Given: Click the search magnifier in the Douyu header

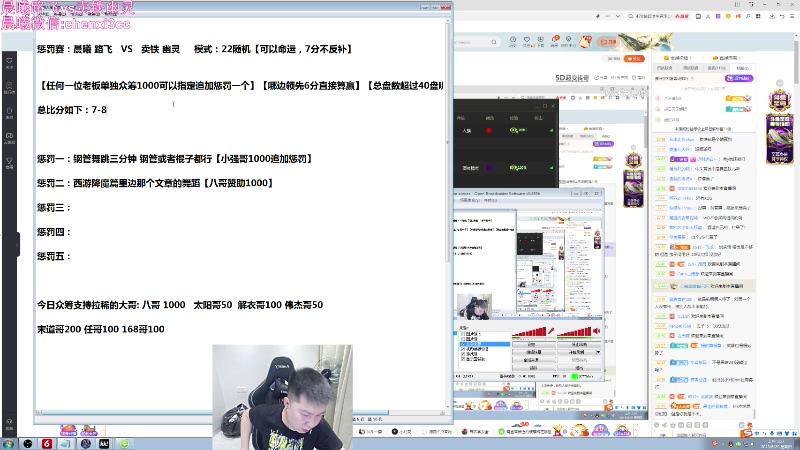Looking at the screenshot, I should (493, 42).
